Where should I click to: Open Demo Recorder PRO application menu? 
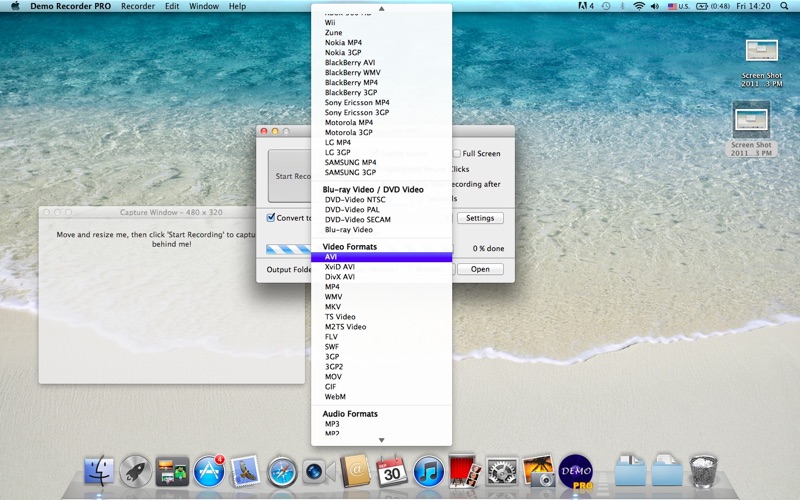pos(70,6)
